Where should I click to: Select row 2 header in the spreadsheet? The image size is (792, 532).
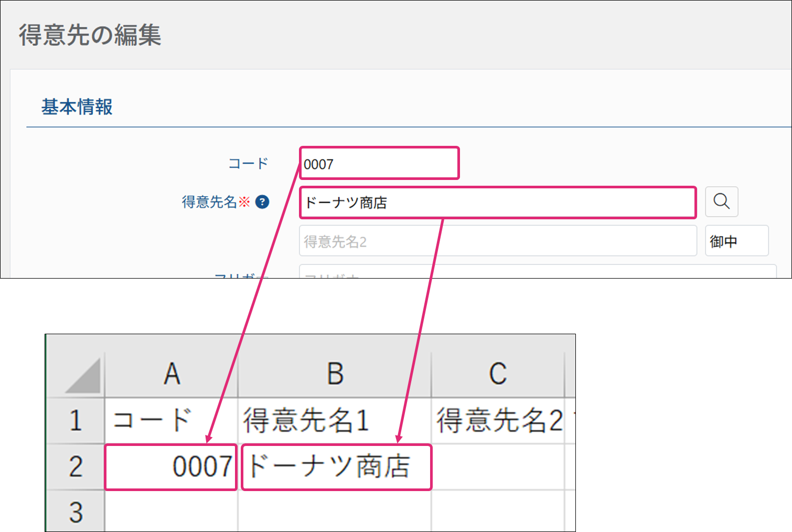pos(76,467)
